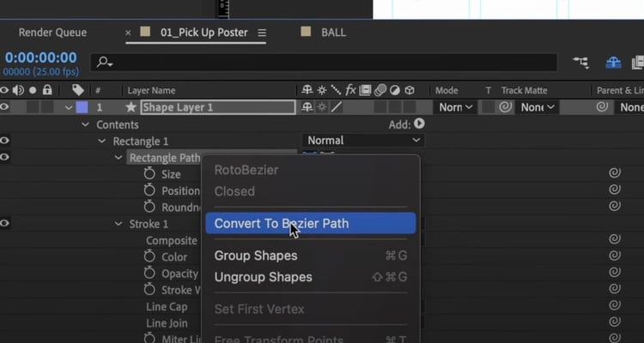Click the solo column header dot
Viewport: 644px width, 343px height.
[33, 90]
